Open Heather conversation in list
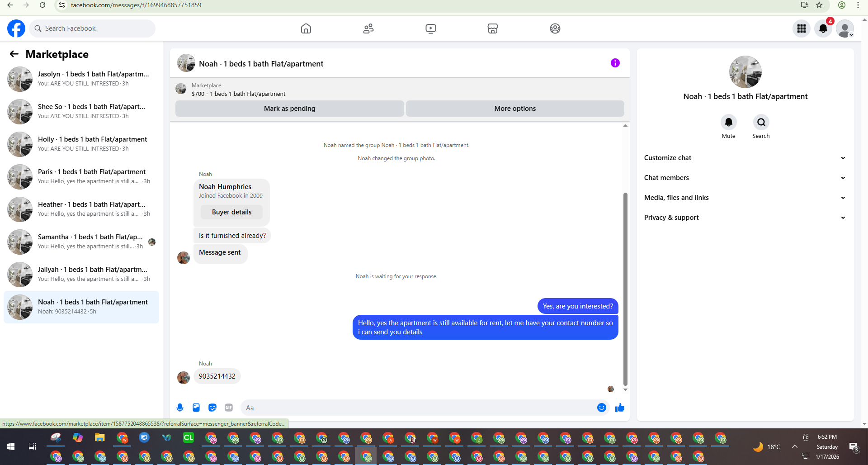 coord(81,209)
